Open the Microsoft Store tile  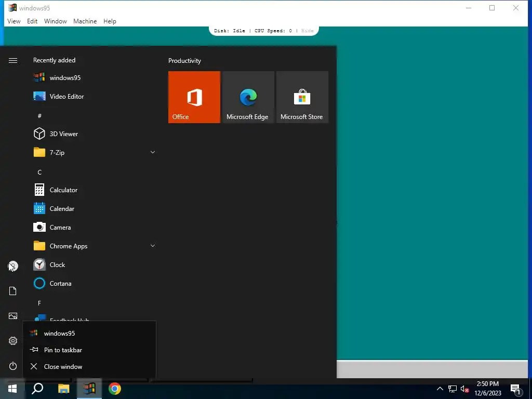(302, 97)
